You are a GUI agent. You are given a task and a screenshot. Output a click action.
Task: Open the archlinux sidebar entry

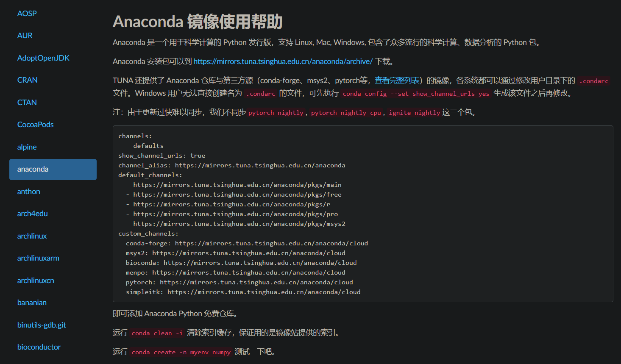coord(32,236)
